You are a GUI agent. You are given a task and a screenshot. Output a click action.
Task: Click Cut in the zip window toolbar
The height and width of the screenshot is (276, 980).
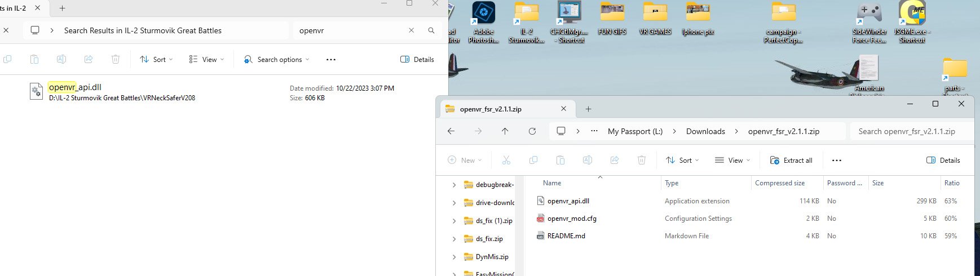tap(506, 161)
